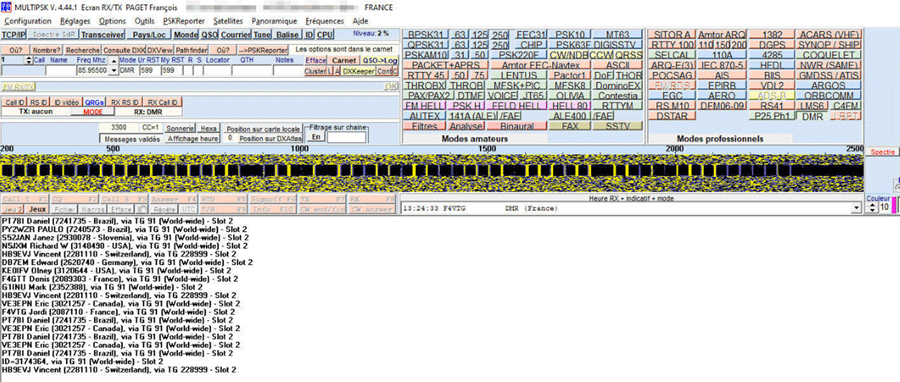Select the MT63 mode

coord(617,34)
